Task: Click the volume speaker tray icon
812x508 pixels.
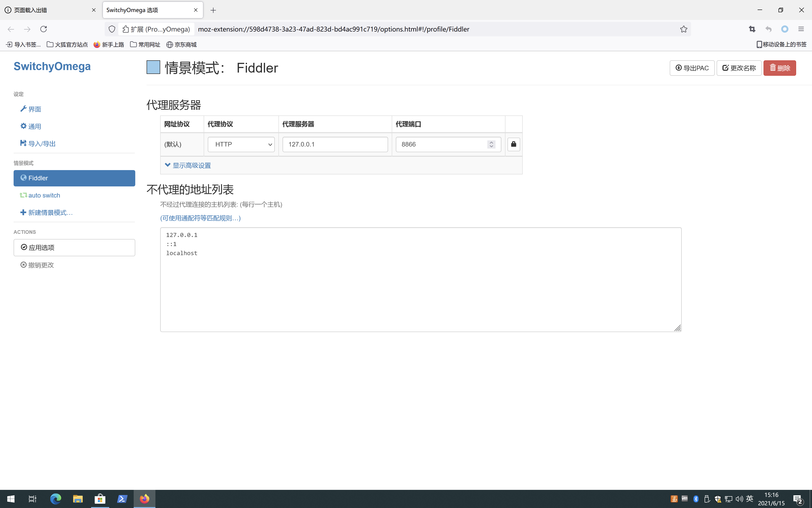Action: tap(739, 499)
